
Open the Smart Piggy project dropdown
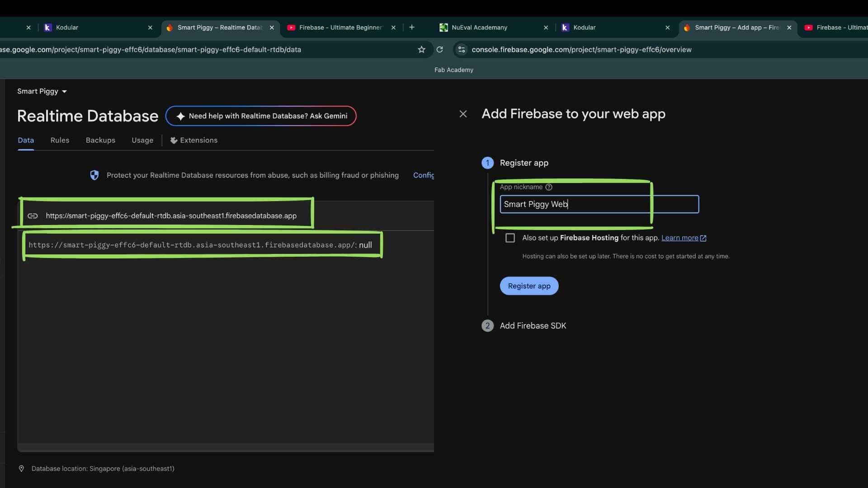tap(42, 91)
